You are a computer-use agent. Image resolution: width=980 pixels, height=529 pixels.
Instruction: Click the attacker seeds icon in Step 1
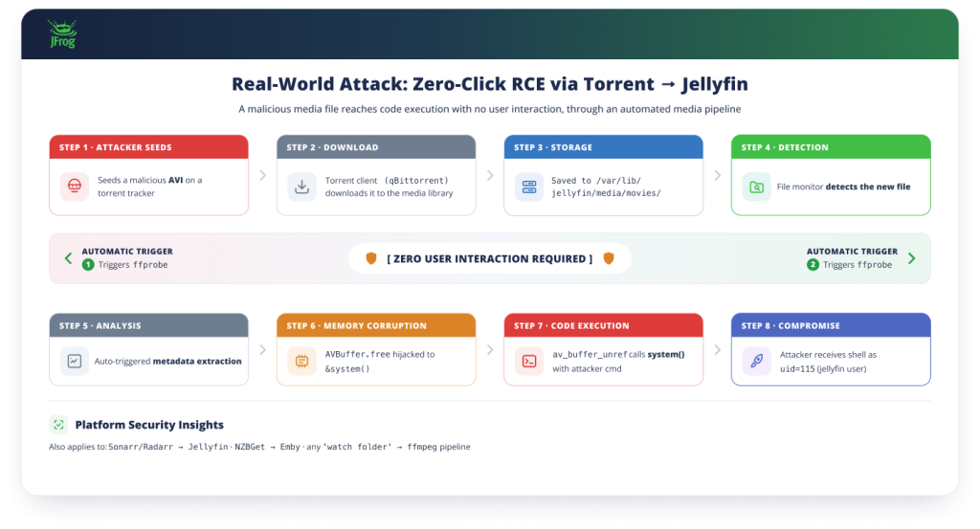(x=75, y=187)
